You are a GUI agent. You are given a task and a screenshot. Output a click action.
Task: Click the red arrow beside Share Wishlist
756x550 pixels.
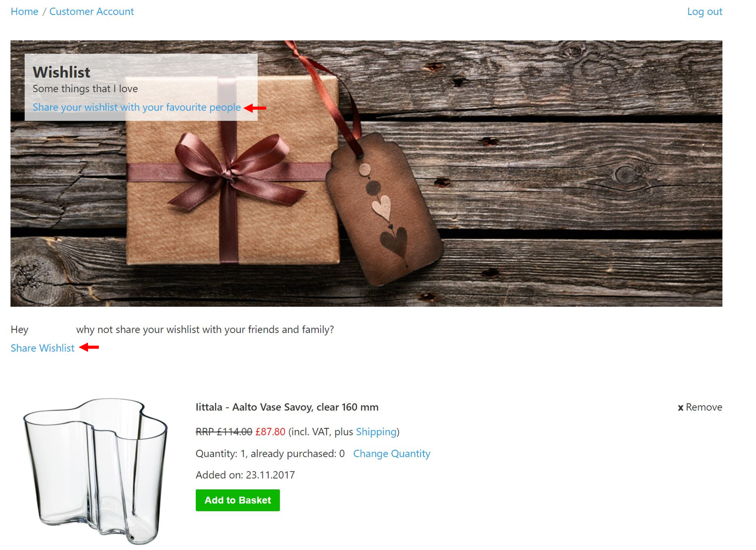point(89,347)
